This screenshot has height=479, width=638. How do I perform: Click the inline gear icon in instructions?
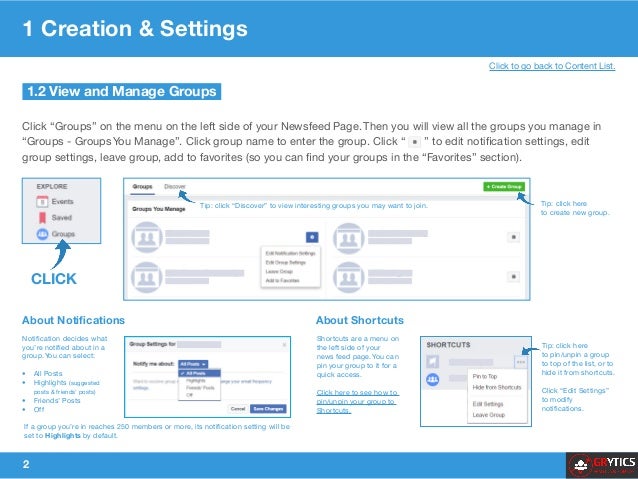(x=414, y=142)
